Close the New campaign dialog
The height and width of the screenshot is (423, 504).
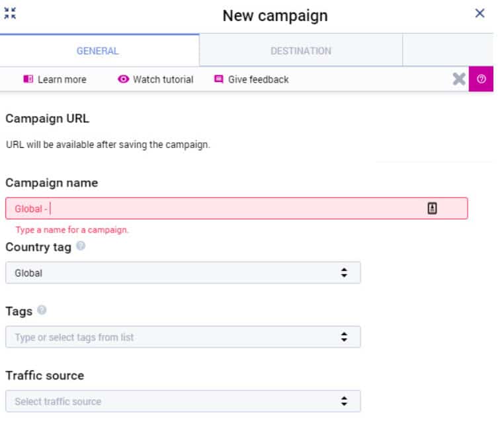(480, 14)
